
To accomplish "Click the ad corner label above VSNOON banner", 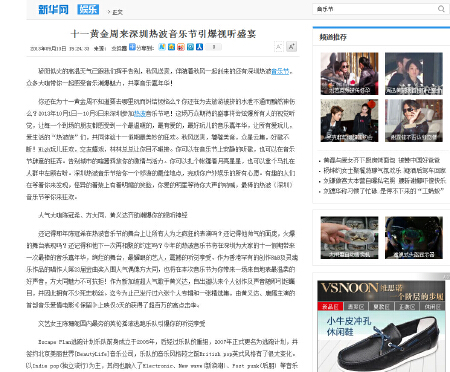I will (446, 277).
